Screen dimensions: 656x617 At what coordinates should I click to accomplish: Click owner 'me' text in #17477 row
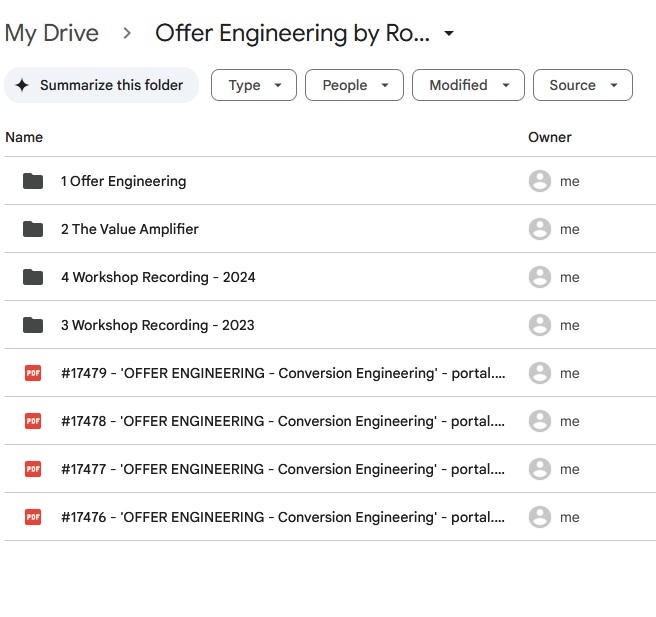point(570,469)
